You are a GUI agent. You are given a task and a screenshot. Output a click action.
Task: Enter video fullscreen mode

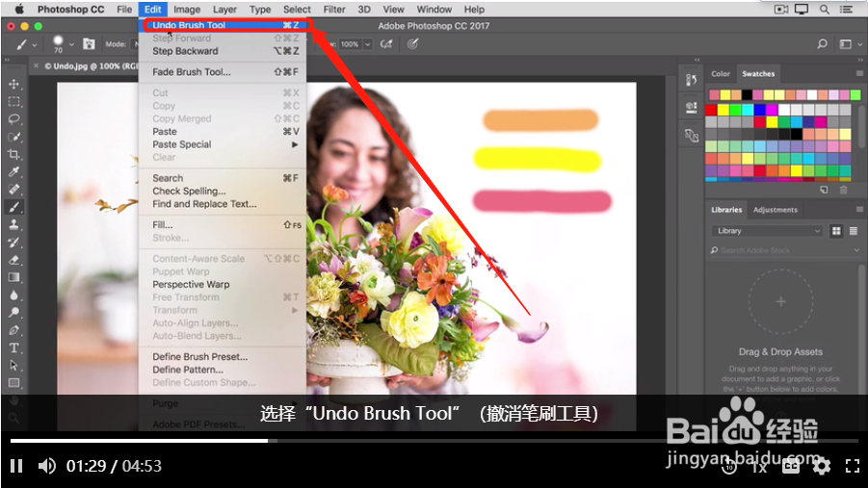point(853,466)
